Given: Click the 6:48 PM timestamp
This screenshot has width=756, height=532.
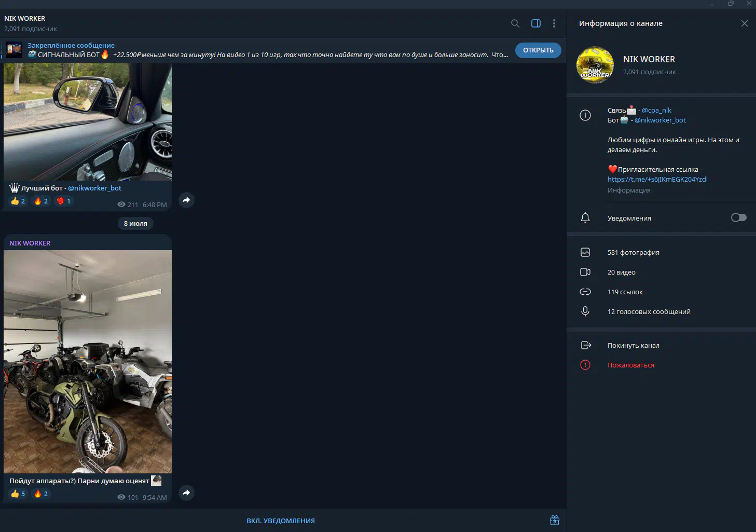Looking at the screenshot, I should 155,204.
